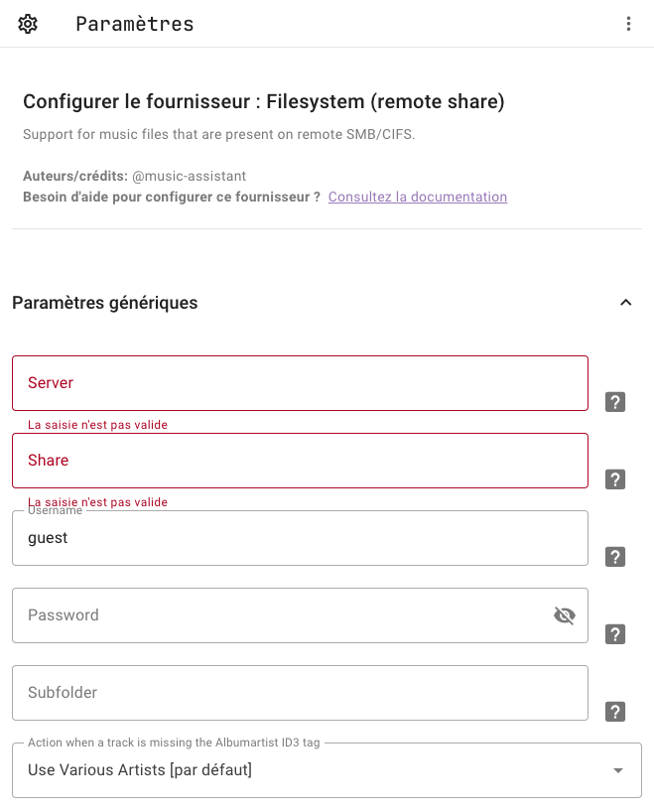
Task: Click the Paramètres page title
Action: point(135,24)
